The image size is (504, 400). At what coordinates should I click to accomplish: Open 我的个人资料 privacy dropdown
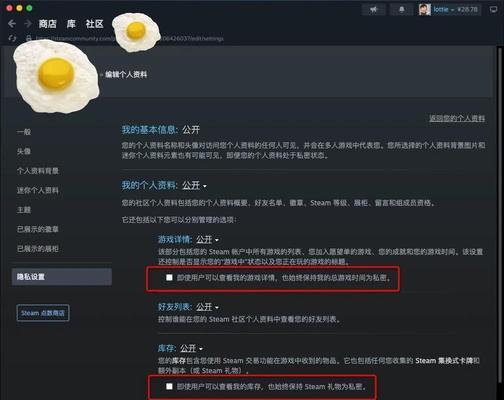pos(195,185)
